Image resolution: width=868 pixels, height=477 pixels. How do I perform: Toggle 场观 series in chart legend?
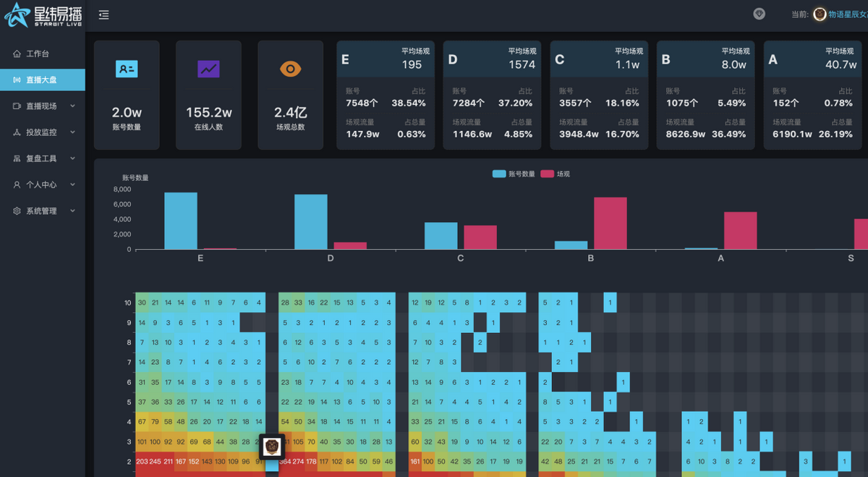(x=555, y=174)
